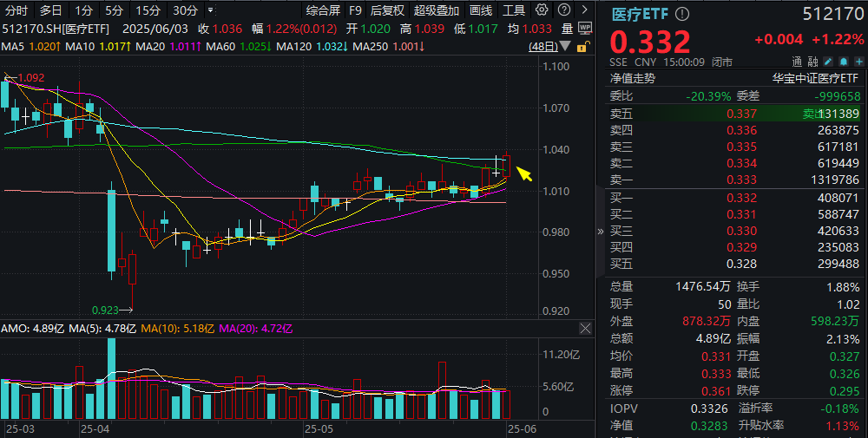Image resolution: width=868 pixels, height=438 pixels.
Task: Click the 通 indicator label
Action: click(x=797, y=62)
